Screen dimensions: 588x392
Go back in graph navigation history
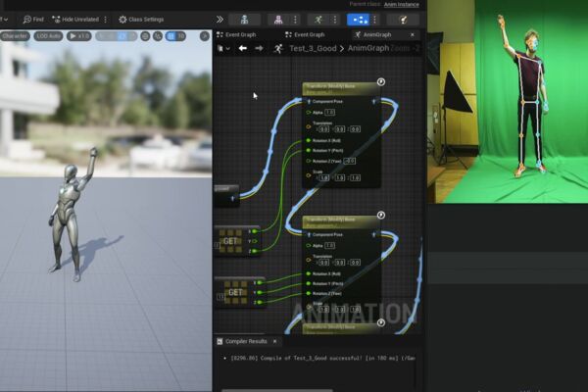pyautogui.click(x=243, y=48)
